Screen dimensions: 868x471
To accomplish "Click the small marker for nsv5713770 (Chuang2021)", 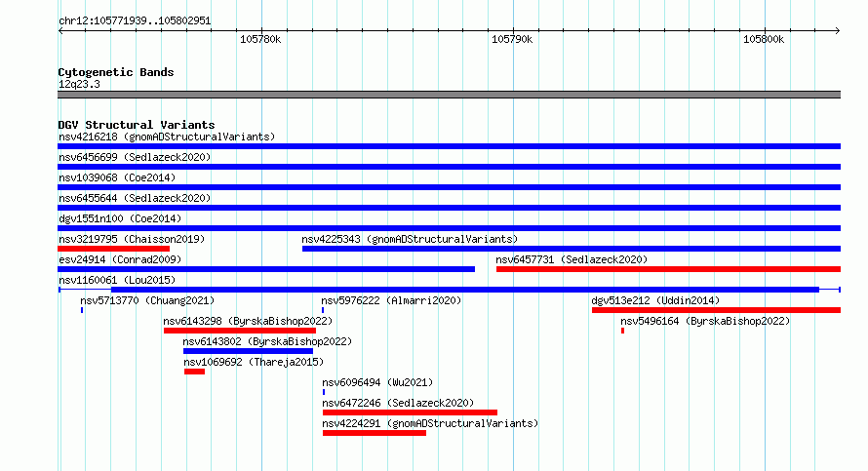I will 82,310.
